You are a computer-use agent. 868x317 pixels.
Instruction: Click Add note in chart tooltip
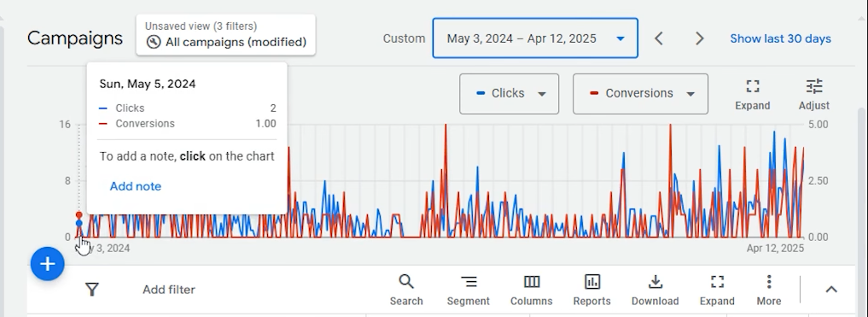[136, 186]
